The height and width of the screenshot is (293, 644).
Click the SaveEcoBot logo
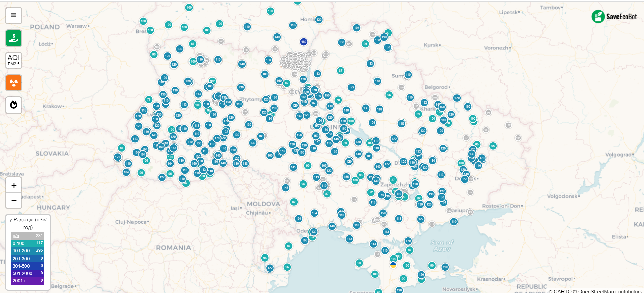(x=614, y=16)
